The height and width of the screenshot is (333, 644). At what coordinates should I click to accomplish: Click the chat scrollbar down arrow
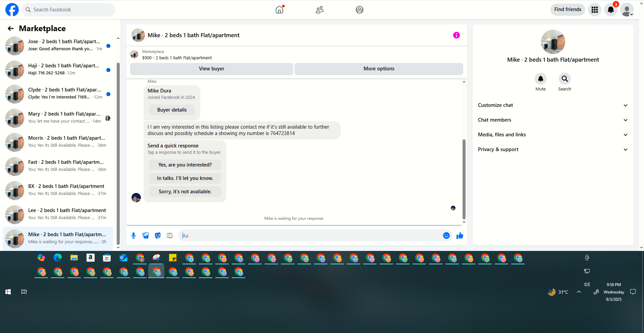tap(464, 222)
